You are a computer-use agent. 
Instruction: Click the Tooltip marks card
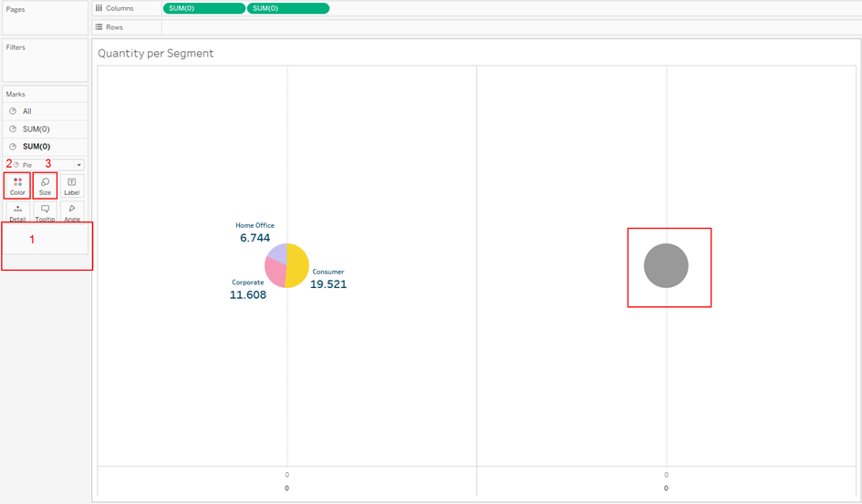pyautogui.click(x=45, y=212)
